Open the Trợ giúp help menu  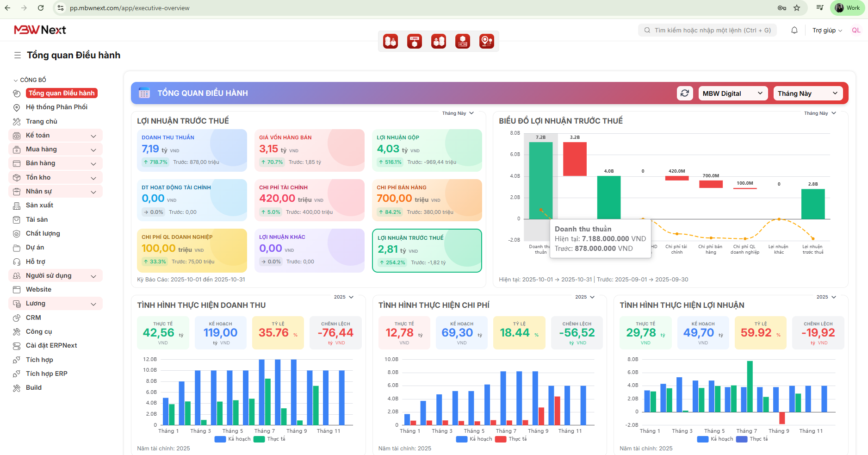pos(827,31)
